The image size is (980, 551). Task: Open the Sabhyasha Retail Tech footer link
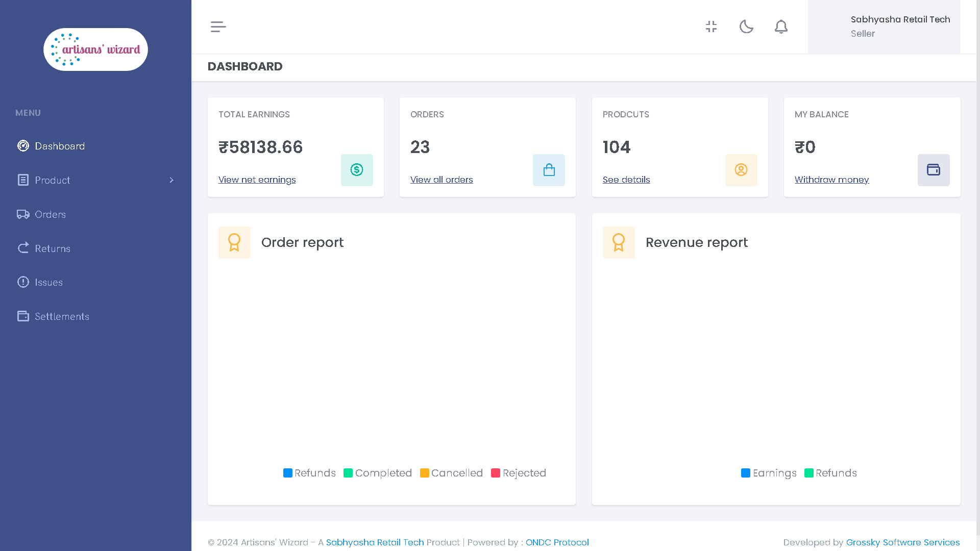click(375, 542)
